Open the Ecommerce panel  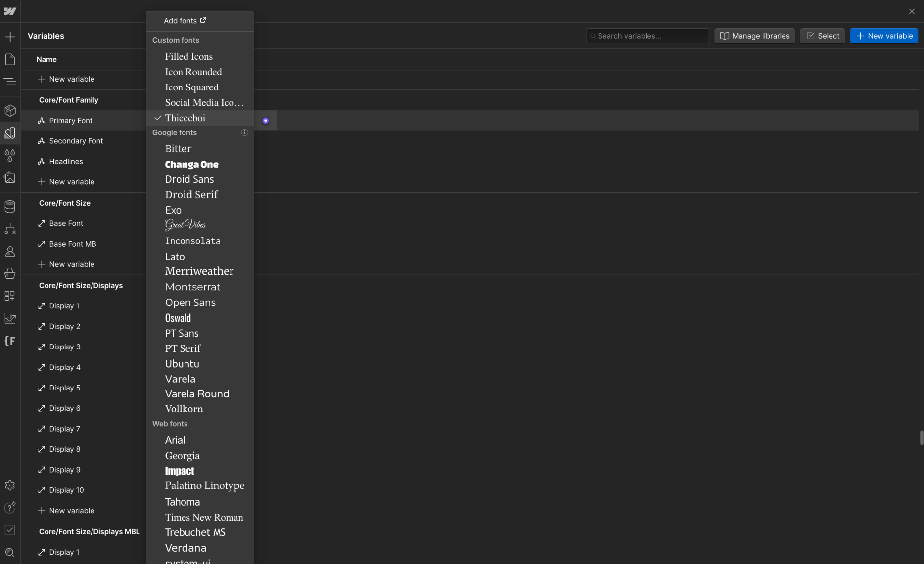point(10,273)
